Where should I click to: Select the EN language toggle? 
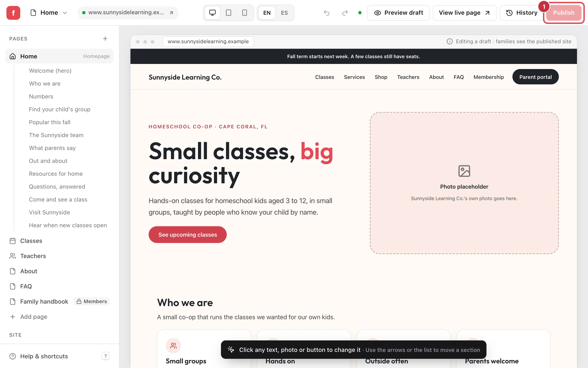267,13
